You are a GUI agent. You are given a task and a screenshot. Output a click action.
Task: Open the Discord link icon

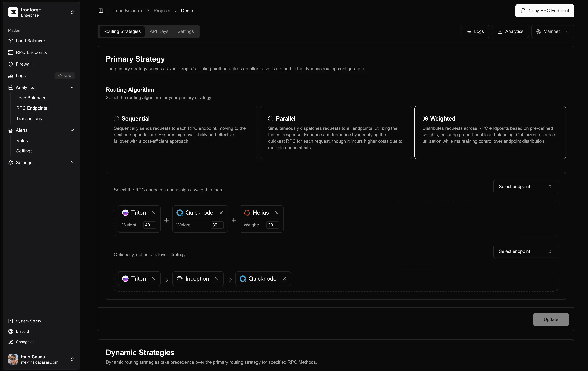11,331
